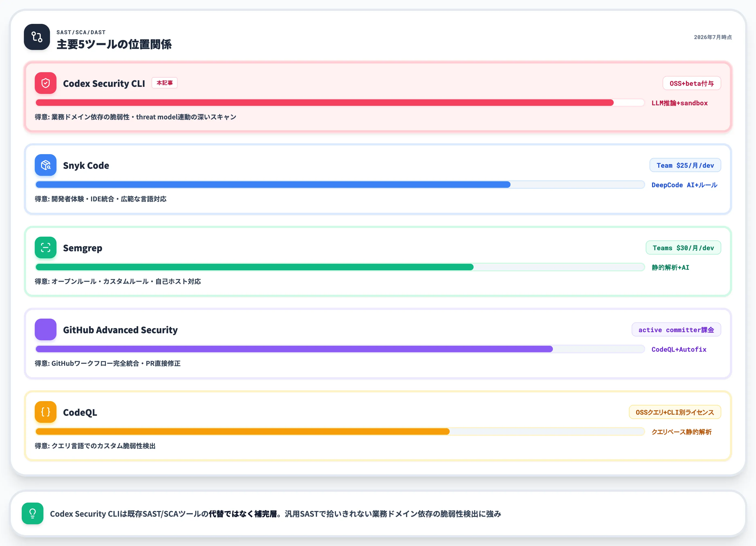Click the git branch icon in header

[37, 37]
